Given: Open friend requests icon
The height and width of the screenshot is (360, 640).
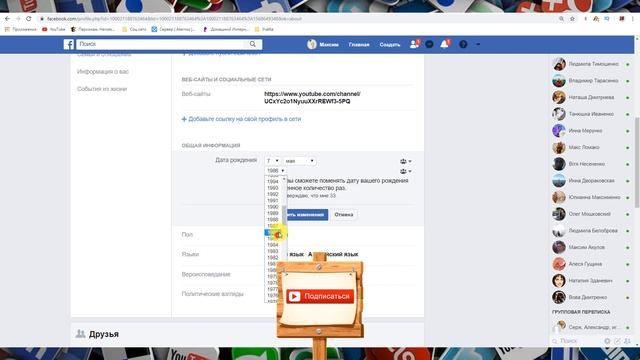Looking at the screenshot, I should point(414,44).
